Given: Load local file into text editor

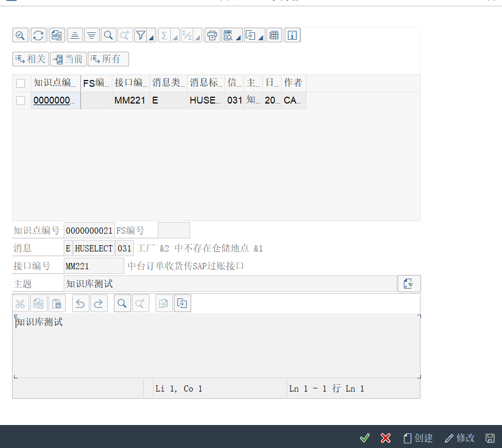Looking at the screenshot, I should click(164, 304).
